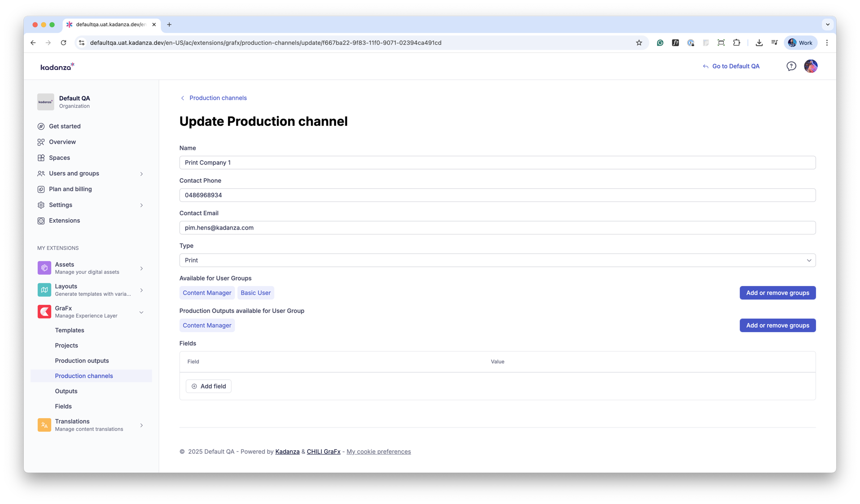The height and width of the screenshot is (504, 860).
Task: Open the Type dropdown
Action: pyautogui.click(x=497, y=260)
